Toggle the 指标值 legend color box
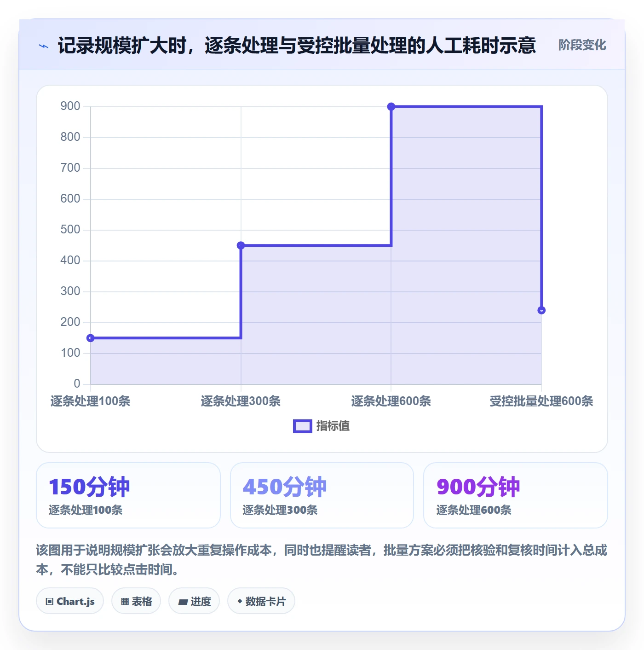This screenshot has height=650, width=644. [303, 426]
